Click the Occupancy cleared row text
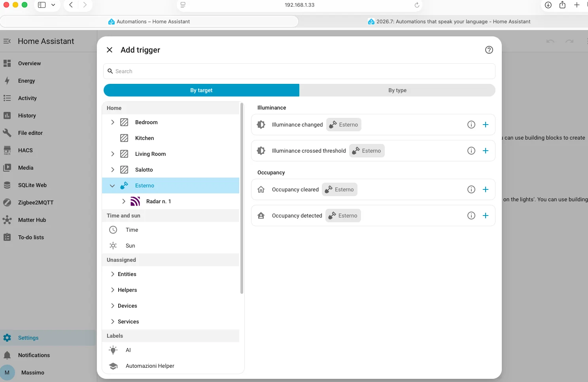 [295, 189]
